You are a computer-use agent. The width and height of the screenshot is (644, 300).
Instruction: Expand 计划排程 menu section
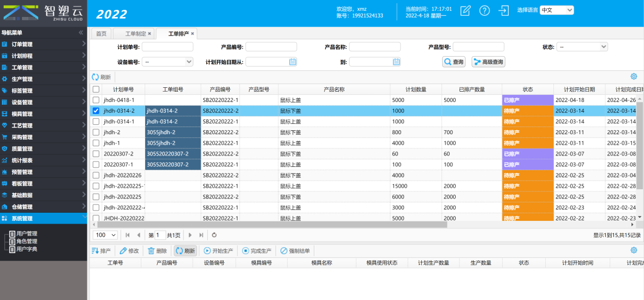[x=44, y=56]
